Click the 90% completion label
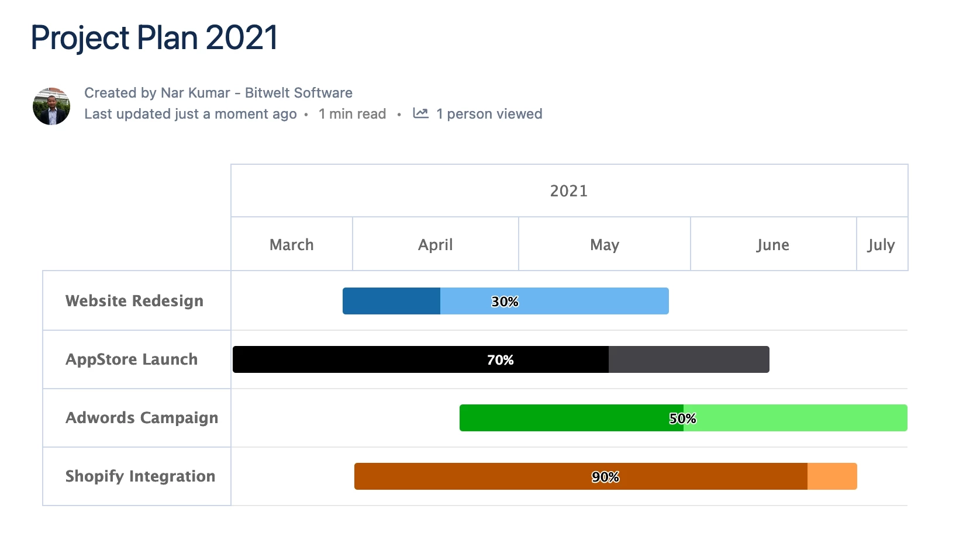 (x=606, y=477)
